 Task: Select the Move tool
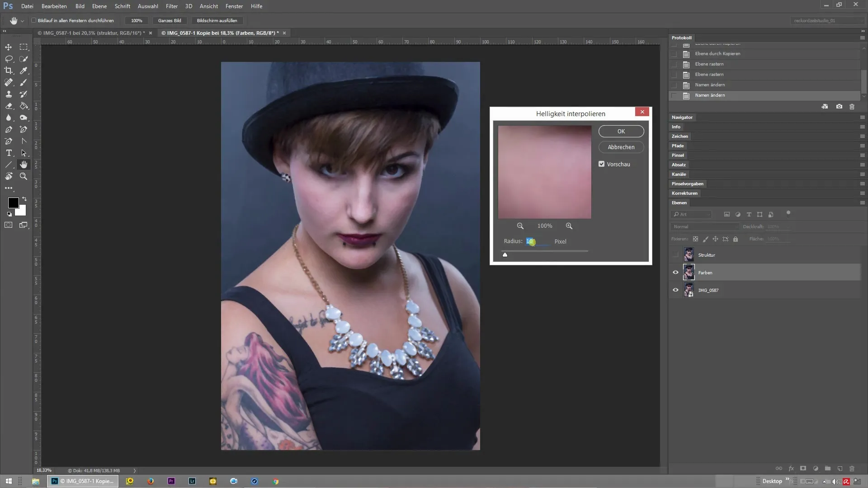[9, 47]
